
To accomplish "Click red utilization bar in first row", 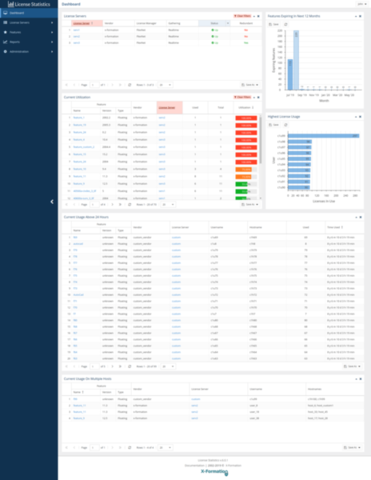I will coord(246,118).
